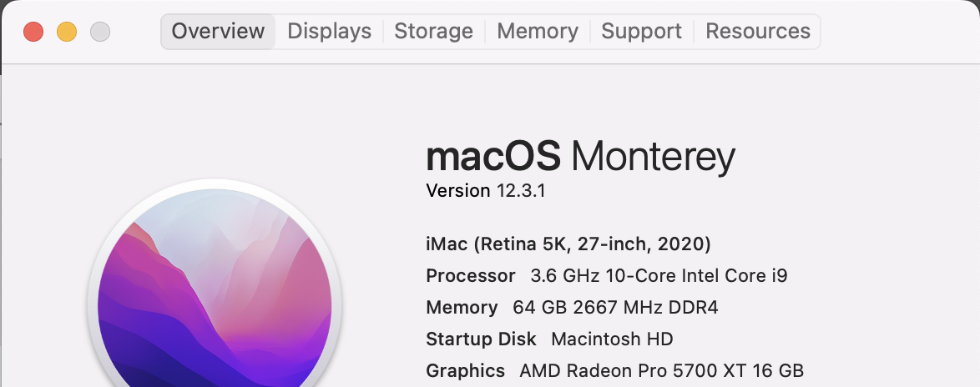Click the 64 GB 2667 MHz DDR4 value

tap(615, 308)
